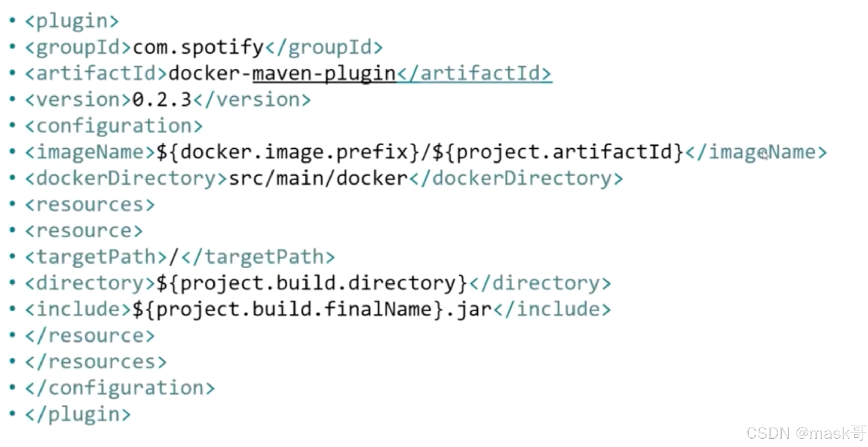Click the ${project.build.finalName}.jar include value

coord(312,310)
